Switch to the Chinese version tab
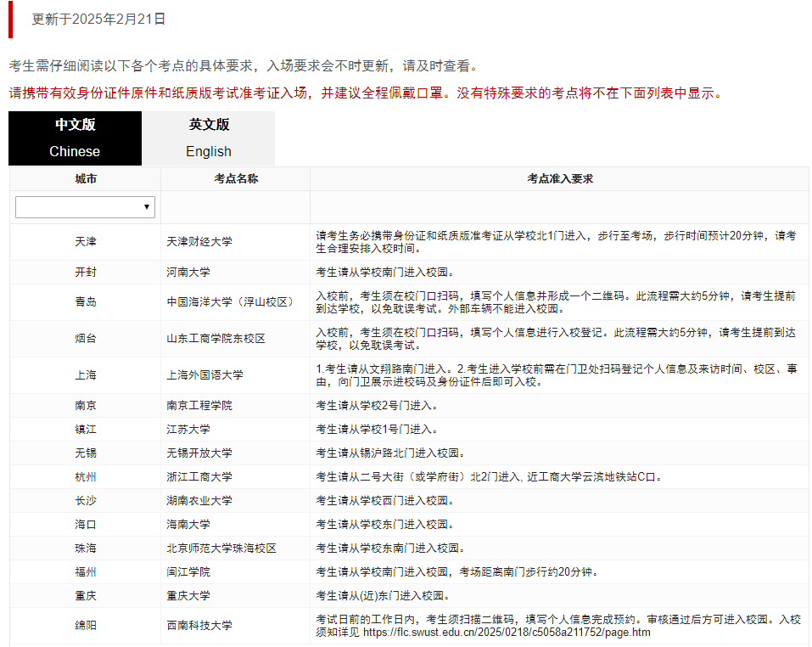Screen dimensions: 812x647 coord(75,138)
